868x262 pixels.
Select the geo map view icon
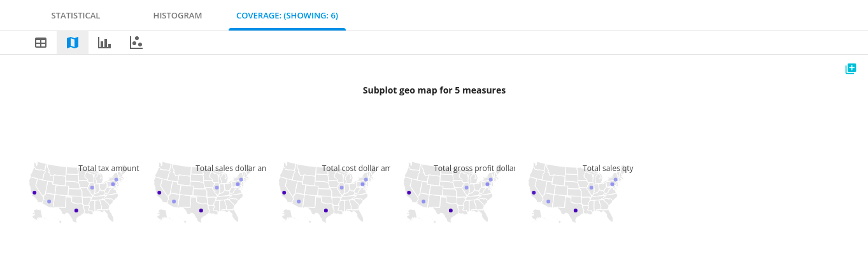pos(73,43)
